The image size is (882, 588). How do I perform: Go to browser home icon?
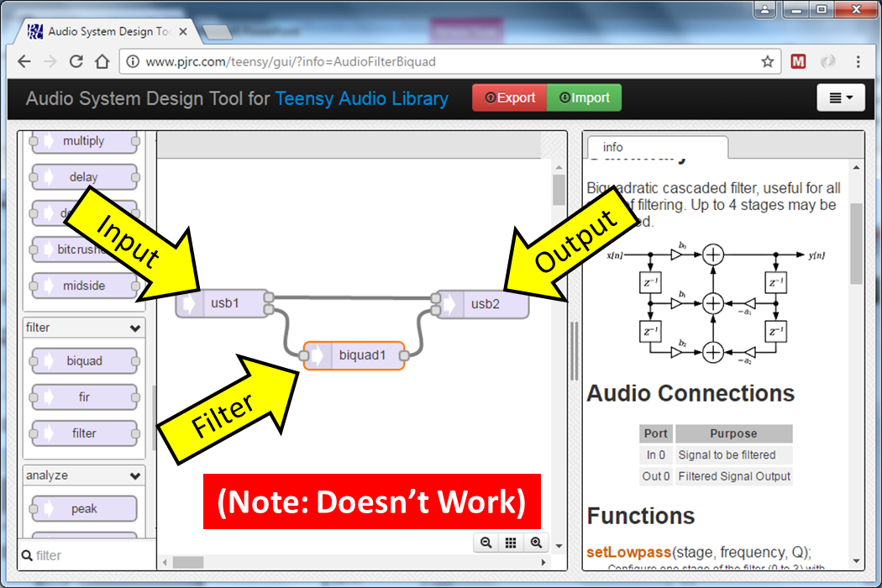(x=102, y=61)
